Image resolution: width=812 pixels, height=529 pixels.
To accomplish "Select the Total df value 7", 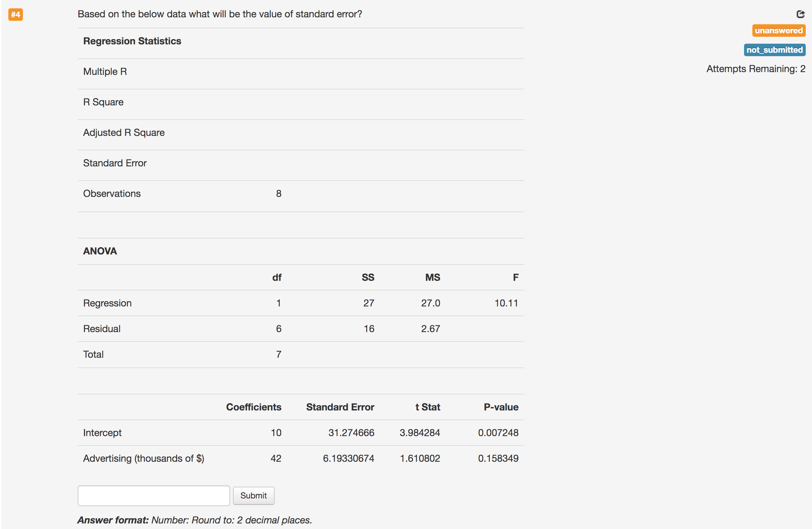I will point(278,354).
